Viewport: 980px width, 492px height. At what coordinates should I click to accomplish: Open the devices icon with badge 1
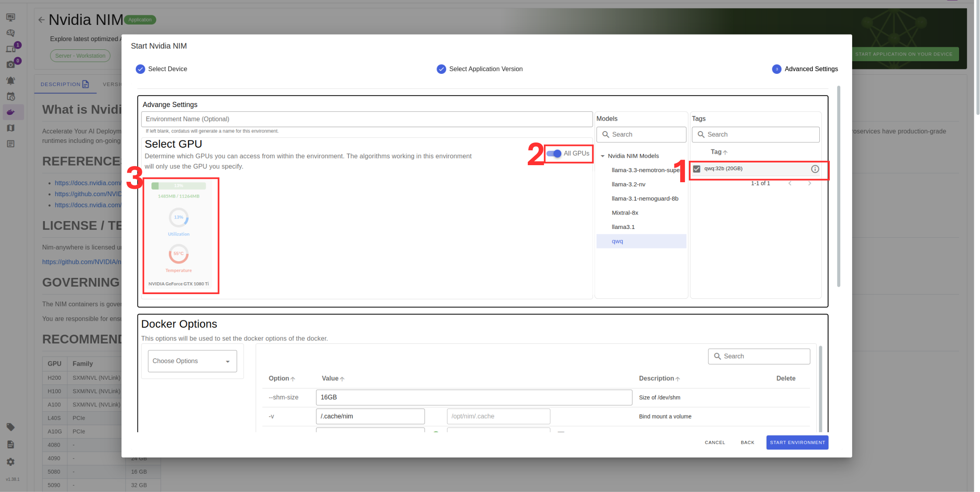click(x=11, y=49)
